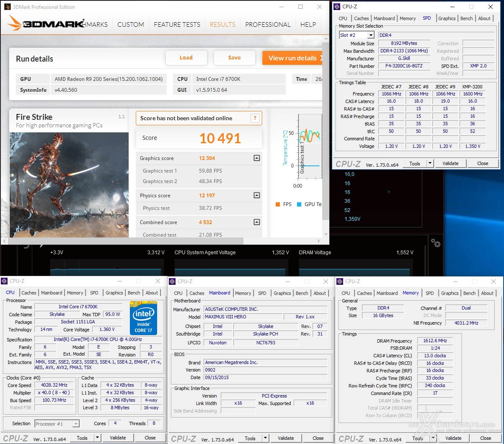Image resolution: width=504 pixels, height=444 pixels.
Task: Click the motherboard model MAXIMUS VIII HERO
Action: pyautogui.click(x=243, y=317)
